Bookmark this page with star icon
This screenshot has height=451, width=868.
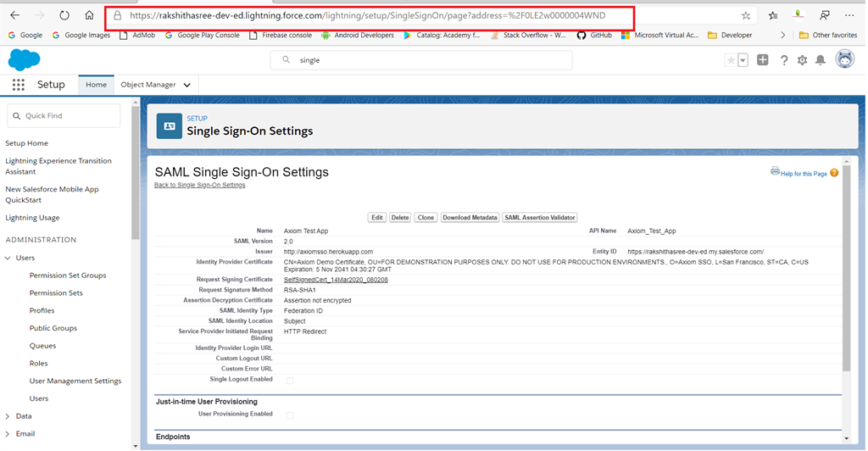(x=746, y=15)
